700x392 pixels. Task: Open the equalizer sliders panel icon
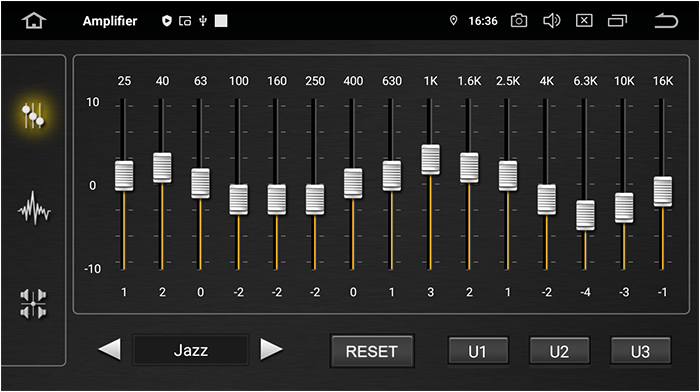[x=33, y=116]
